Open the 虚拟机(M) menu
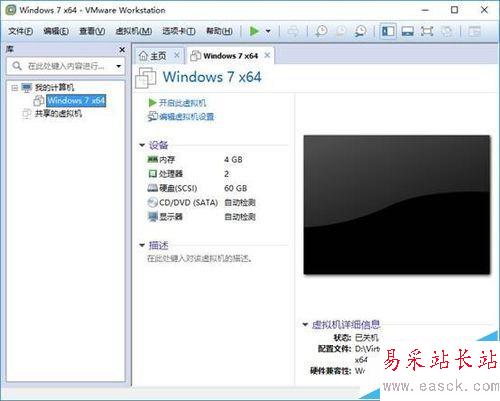This screenshot has height=401, width=500. [x=134, y=31]
